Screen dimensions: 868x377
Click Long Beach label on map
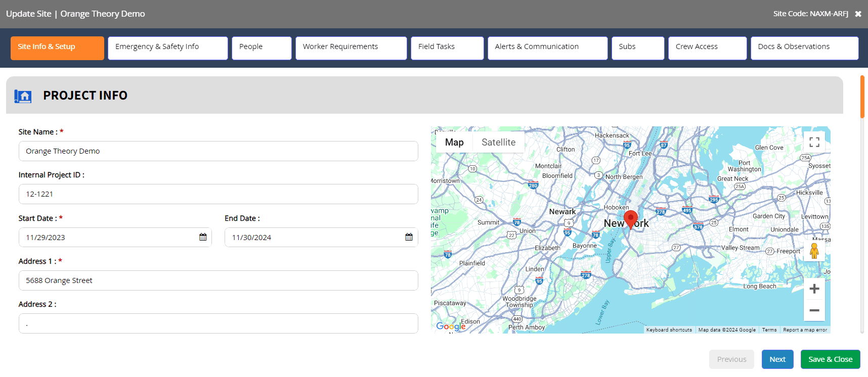coord(760,287)
